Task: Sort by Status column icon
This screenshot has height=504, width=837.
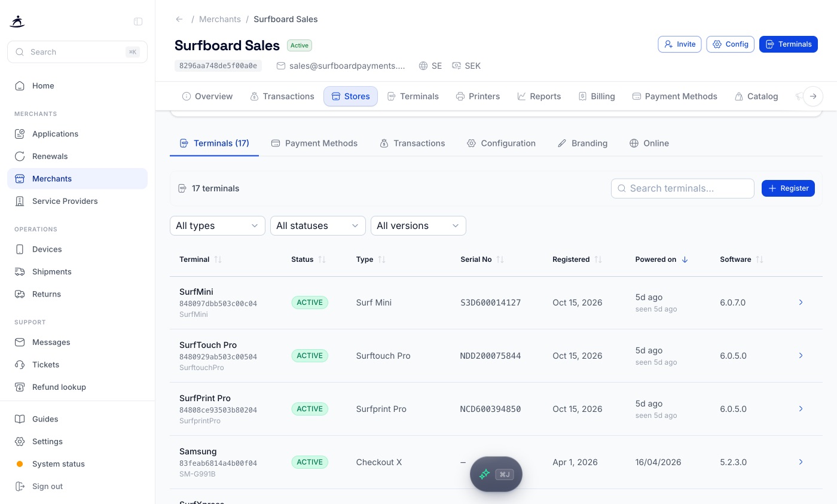Action: 322,259
